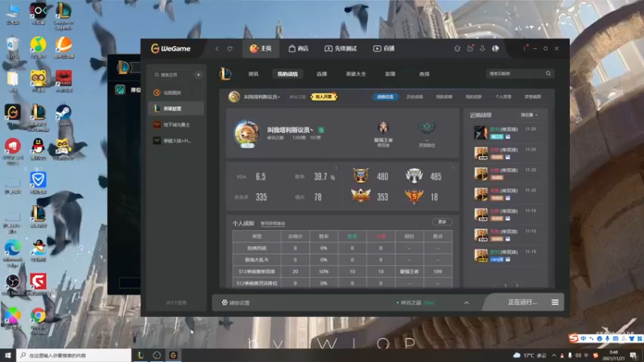Click the S12季前赛单双排 table row
Viewport: 644px width, 362px height.
[x=343, y=271]
